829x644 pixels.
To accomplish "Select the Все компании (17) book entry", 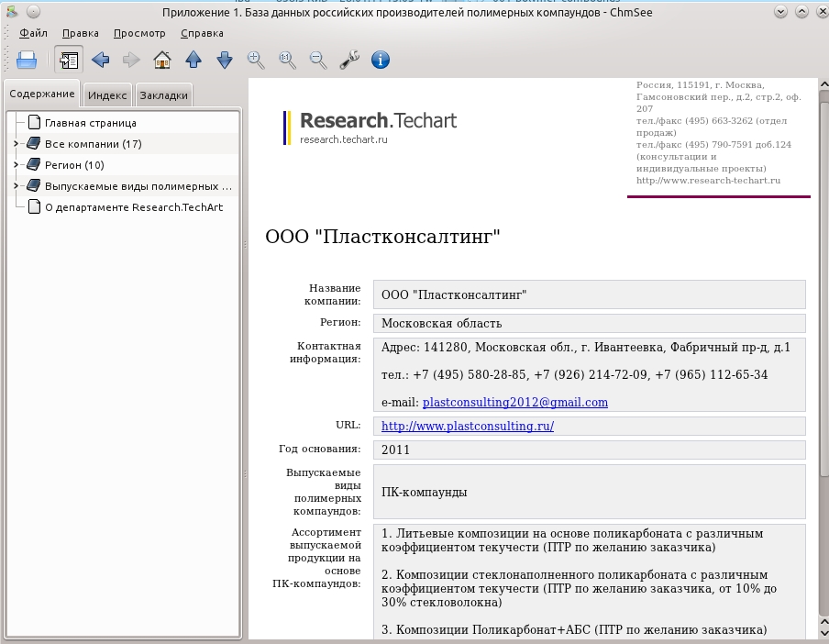I will click(x=93, y=144).
